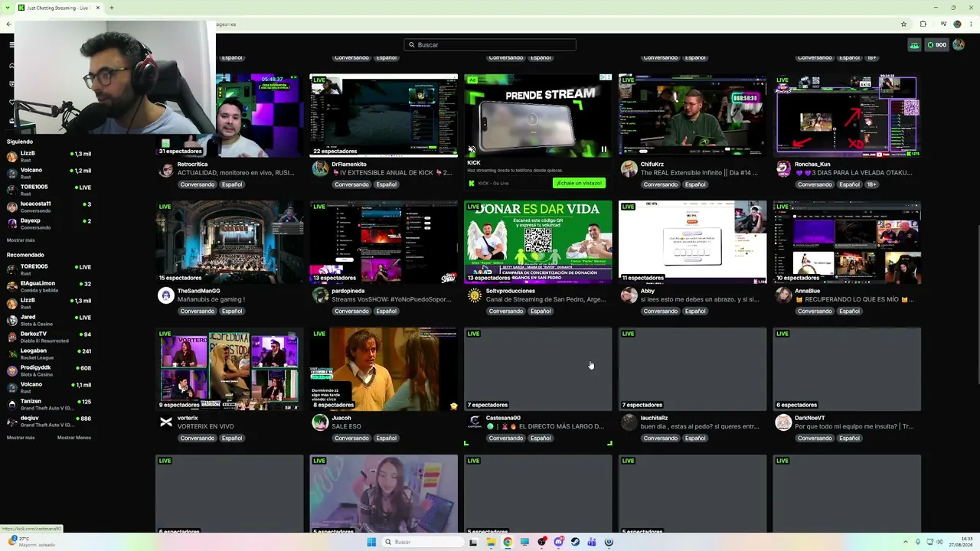Open TheSandManGG stream thumbnail
This screenshot has height=551, width=980.
pos(230,243)
